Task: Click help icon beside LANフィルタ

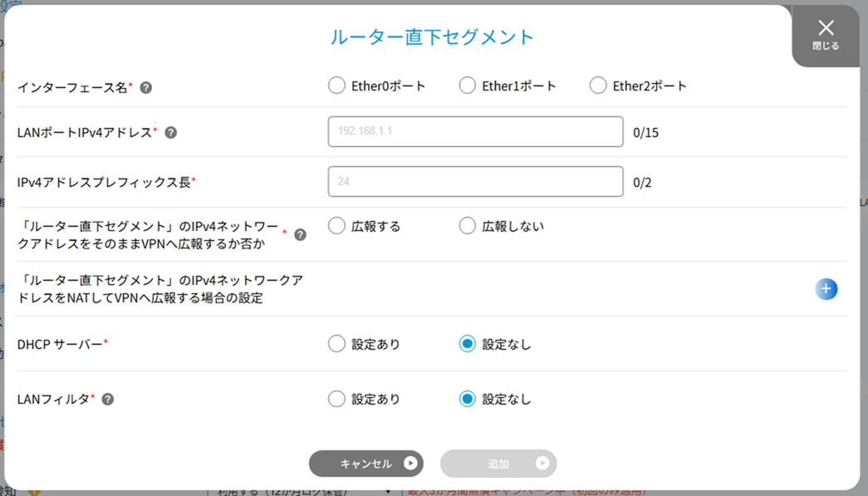Action: [108, 400]
